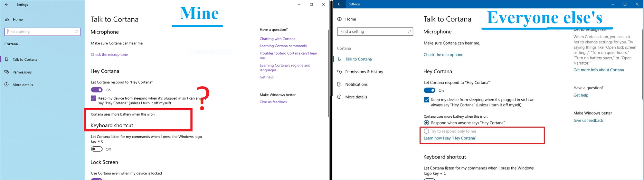This screenshot has height=180, width=644.
Task: Toggle Hey Cortana switch in right window
Action: [x=430, y=90]
